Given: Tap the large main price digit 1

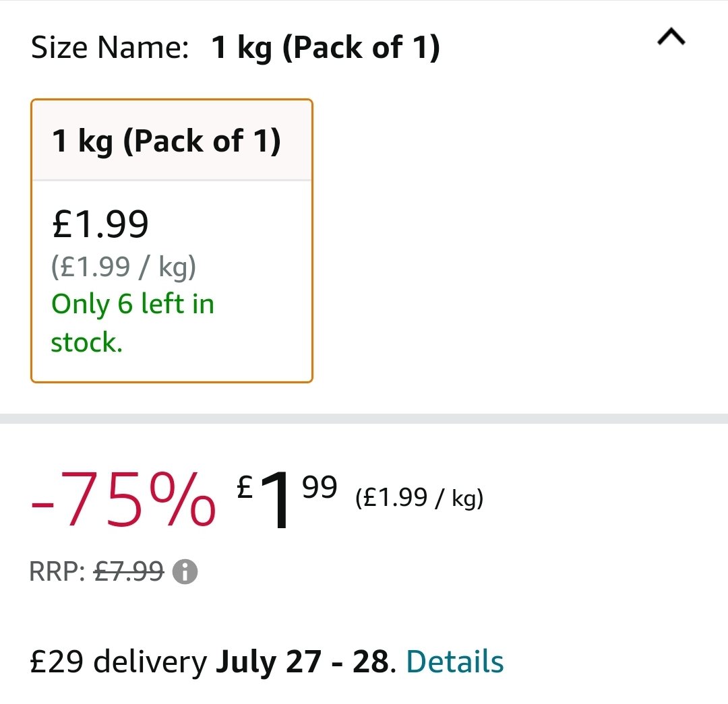Looking at the screenshot, I should 275,499.
